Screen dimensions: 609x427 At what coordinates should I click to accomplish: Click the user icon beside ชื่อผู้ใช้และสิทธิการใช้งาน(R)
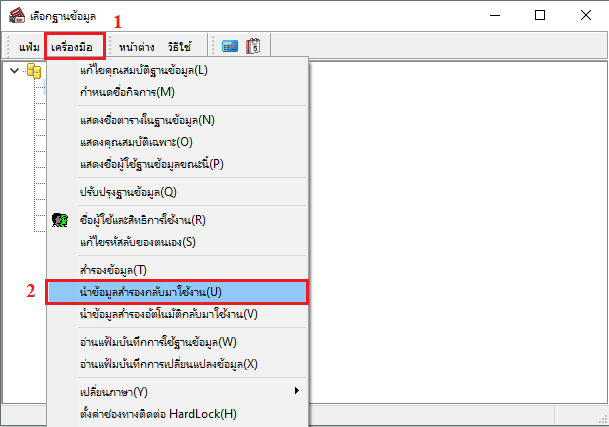pyautogui.click(x=60, y=220)
